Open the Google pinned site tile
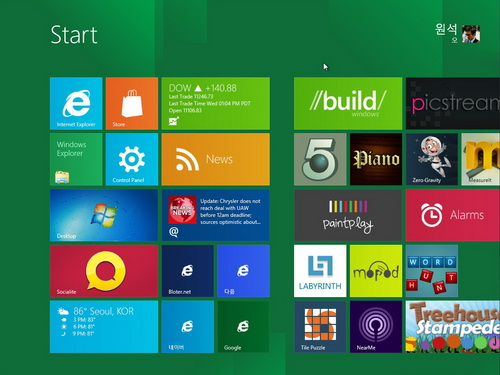 tap(244, 327)
